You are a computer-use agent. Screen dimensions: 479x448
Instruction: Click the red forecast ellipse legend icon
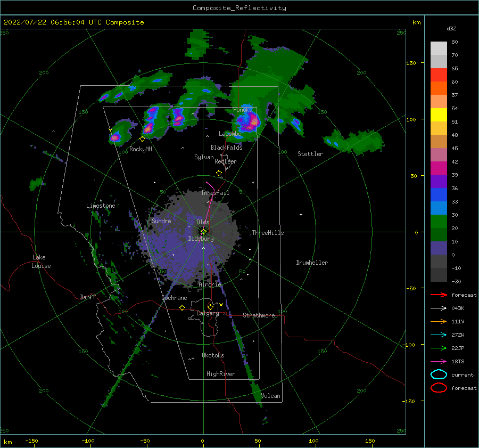click(439, 388)
